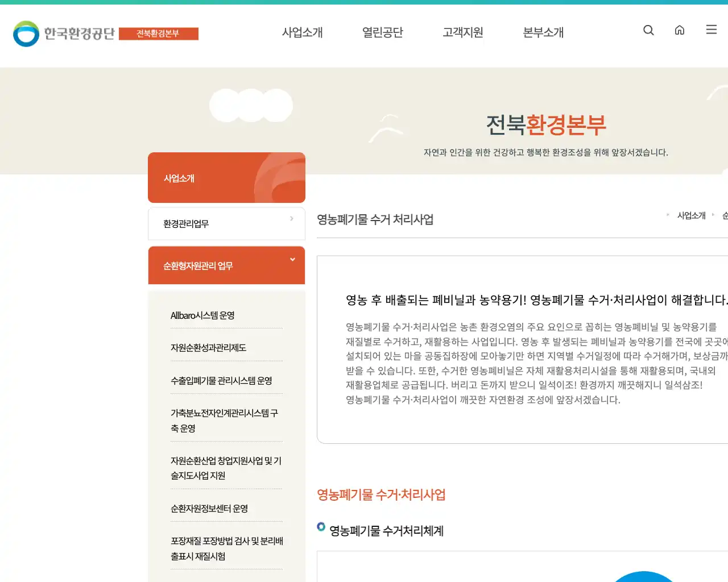
Task: Click the 사업소개 breadcrumb link
Action: 691,215
